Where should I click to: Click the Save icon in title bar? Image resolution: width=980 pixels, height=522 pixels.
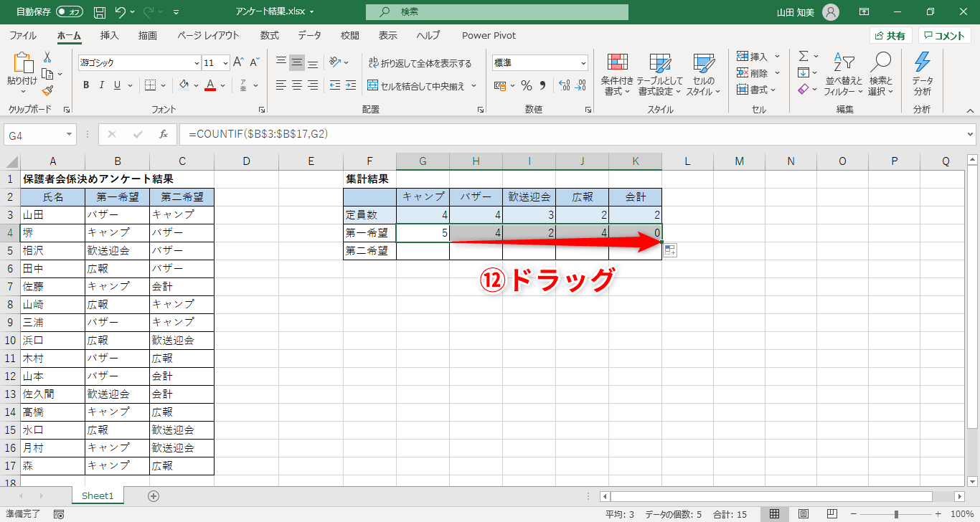tap(100, 12)
